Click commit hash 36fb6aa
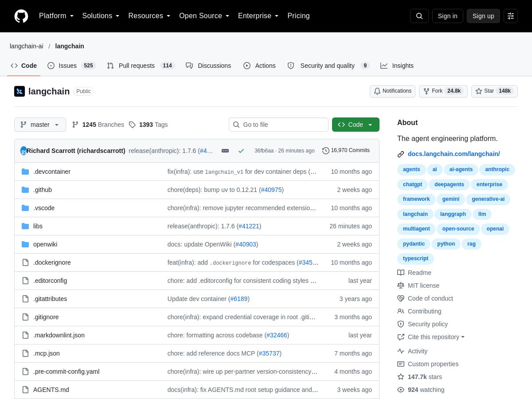Viewport: 532px width, 399px height. [x=264, y=151]
